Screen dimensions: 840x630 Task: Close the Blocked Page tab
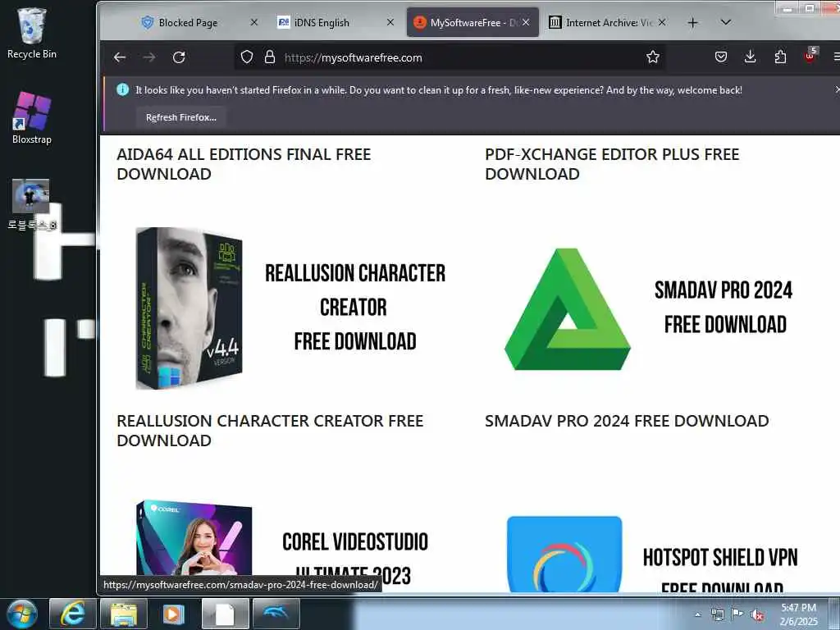[254, 22]
